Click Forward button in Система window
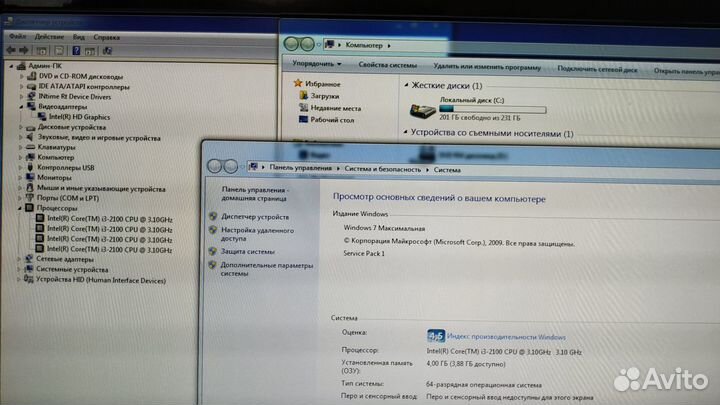This screenshot has height=405, width=720. [x=230, y=166]
